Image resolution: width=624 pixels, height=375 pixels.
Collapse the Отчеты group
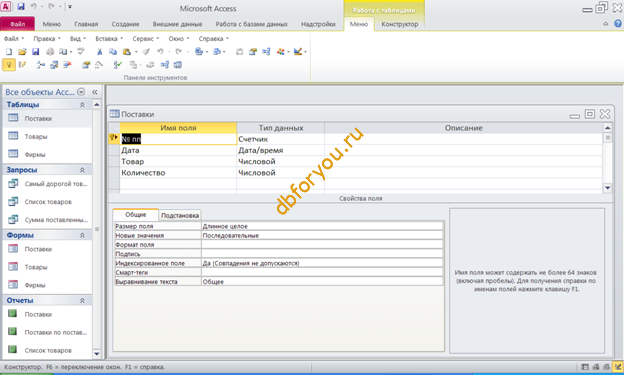(82, 301)
